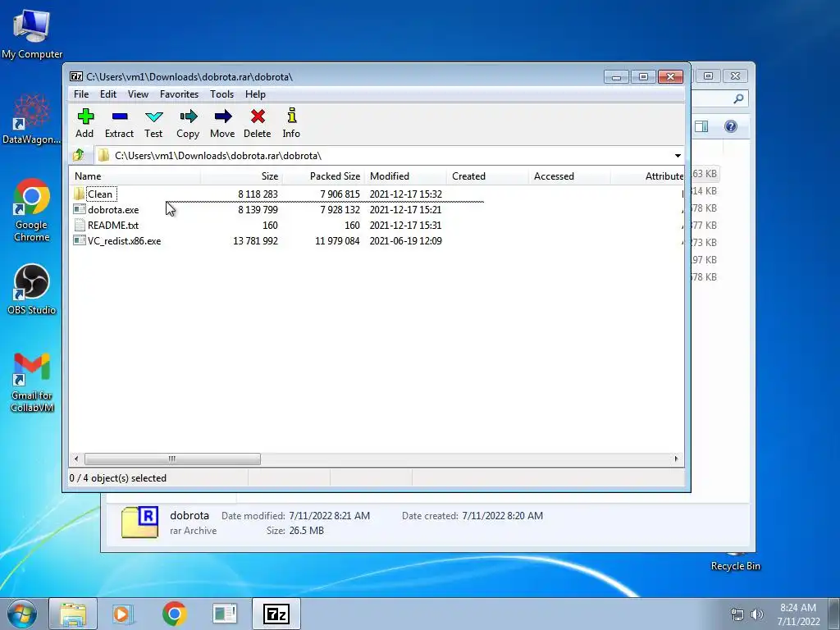Viewport: 840px width, 630px height.
Task: Open My Computer desktop icon
Action: [x=32, y=33]
